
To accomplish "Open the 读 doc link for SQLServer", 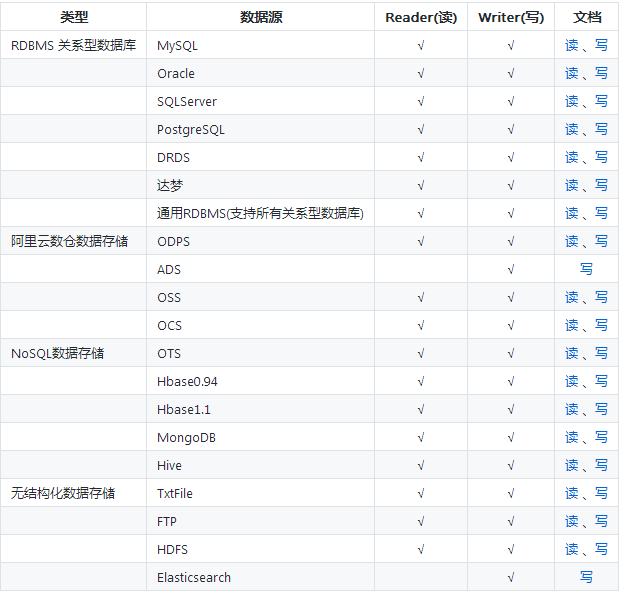I will [x=572, y=101].
